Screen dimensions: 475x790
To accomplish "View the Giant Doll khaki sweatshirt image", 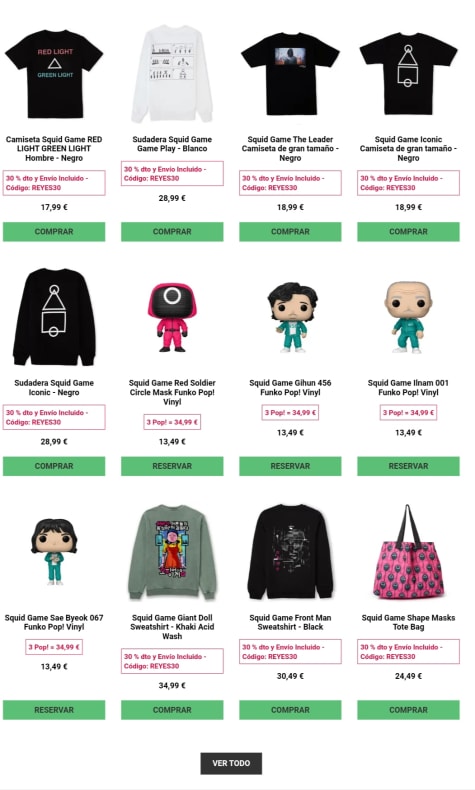I will (x=172, y=552).
